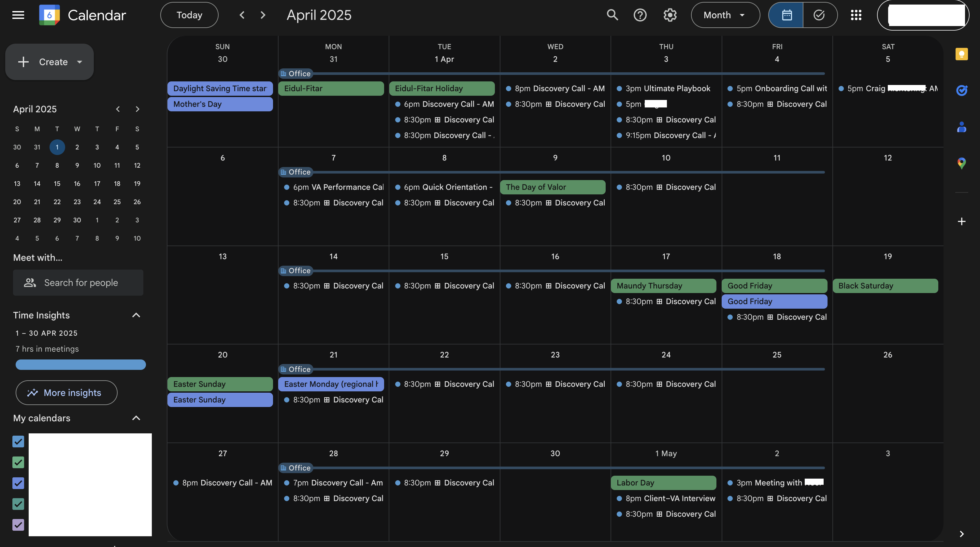Viewport: 980px width, 547px height.
Task: Toggle the teal calendar checkbox
Action: click(x=18, y=504)
